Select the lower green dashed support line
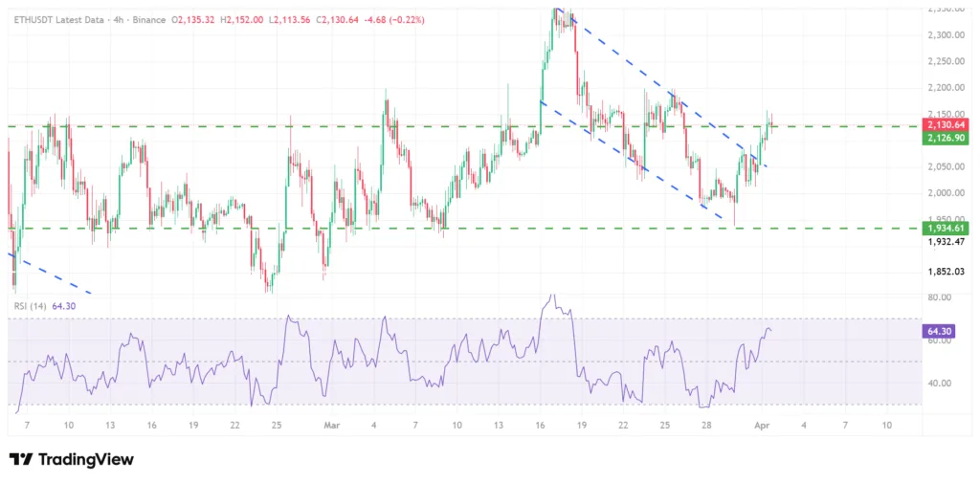The width and height of the screenshot is (980, 483). click(x=479, y=229)
